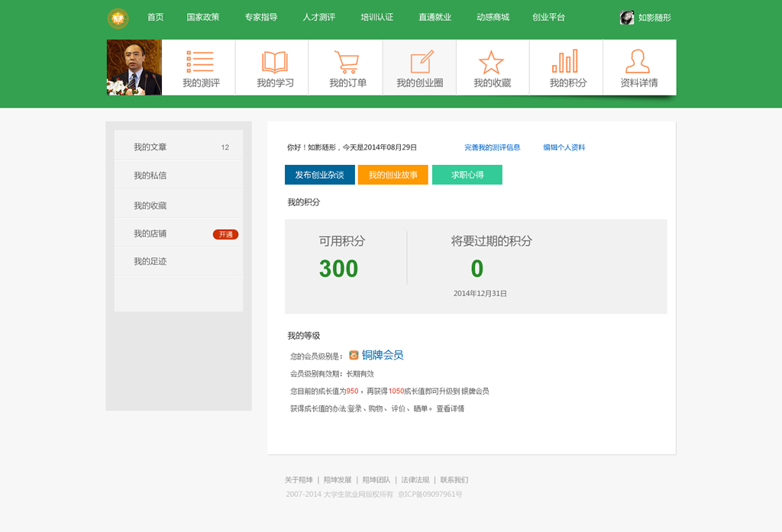Click the profile photo thumbnail
The width and height of the screenshot is (782, 532).
pyautogui.click(x=134, y=67)
